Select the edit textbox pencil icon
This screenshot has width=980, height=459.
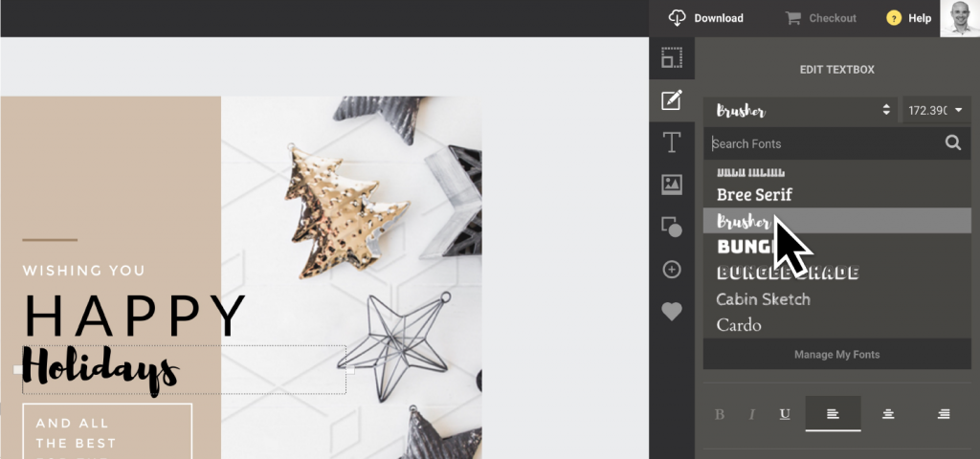[x=672, y=99]
